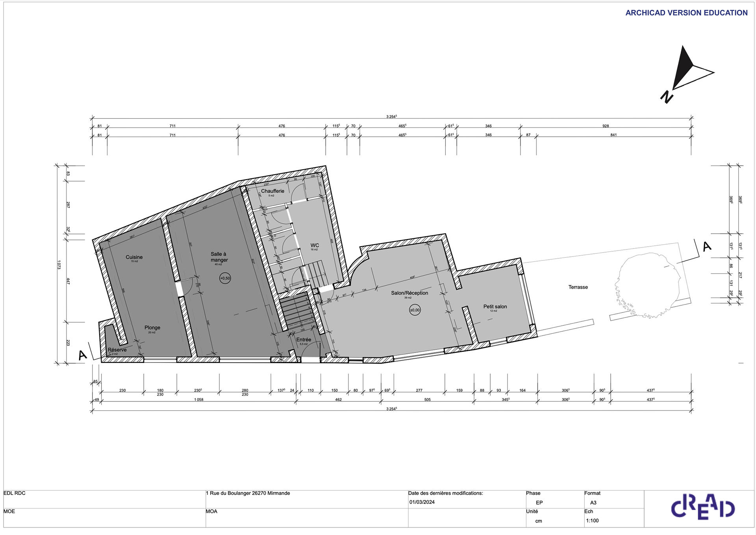
Task: Click the date field 01/03/2024
Action: [x=422, y=502]
